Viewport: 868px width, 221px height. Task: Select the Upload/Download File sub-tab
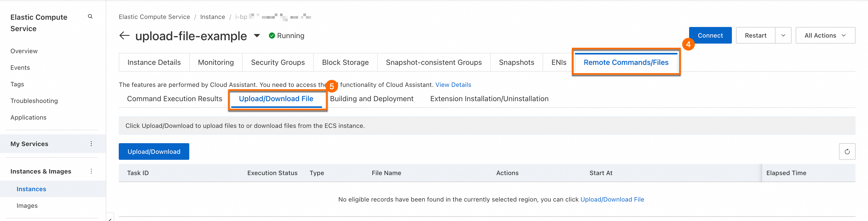coord(276,99)
